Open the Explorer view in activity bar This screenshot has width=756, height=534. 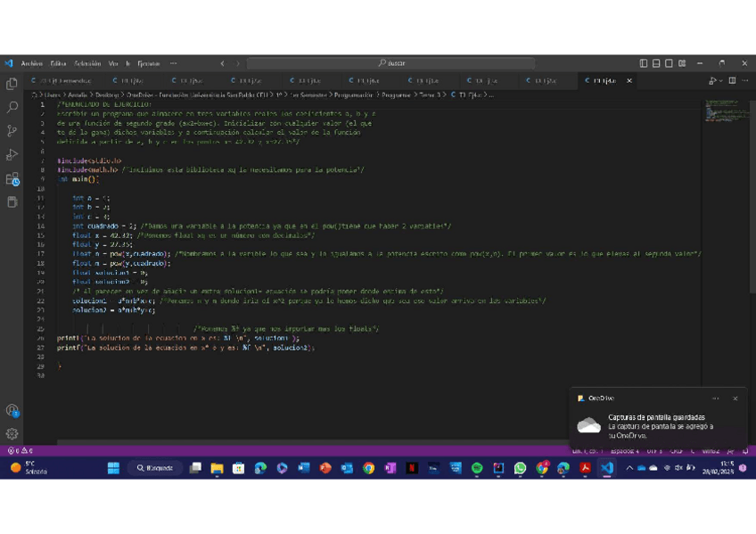[x=12, y=84]
